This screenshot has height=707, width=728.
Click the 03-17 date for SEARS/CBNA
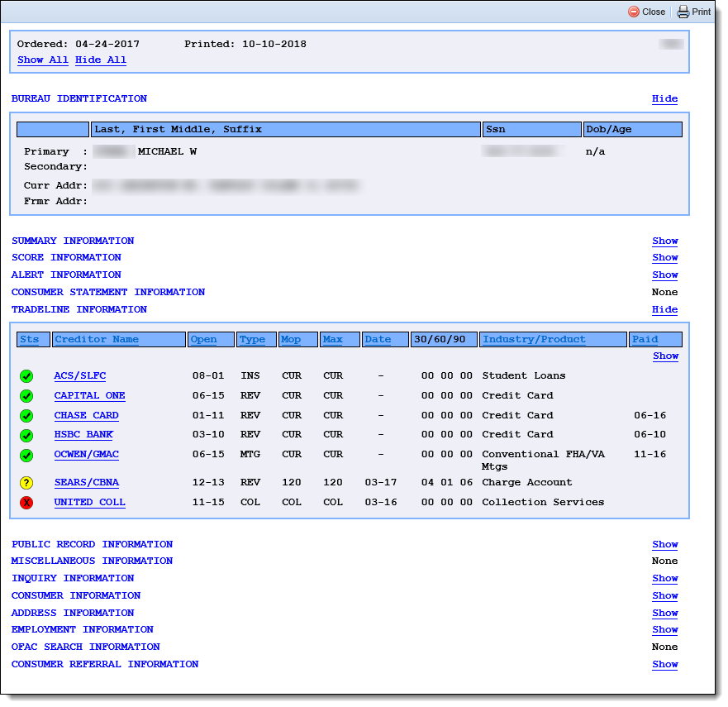tap(381, 482)
